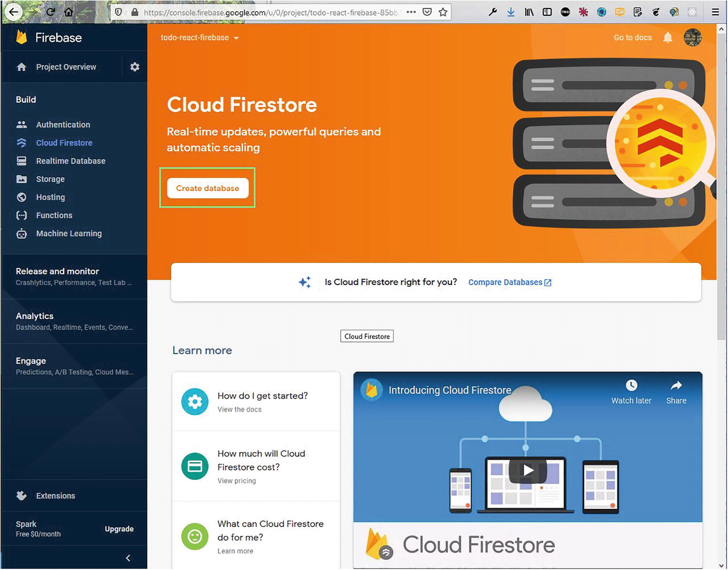Viewport: 728px width, 570px height.
Task: Select Realtime Database in sidebar
Action: click(70, 161)
